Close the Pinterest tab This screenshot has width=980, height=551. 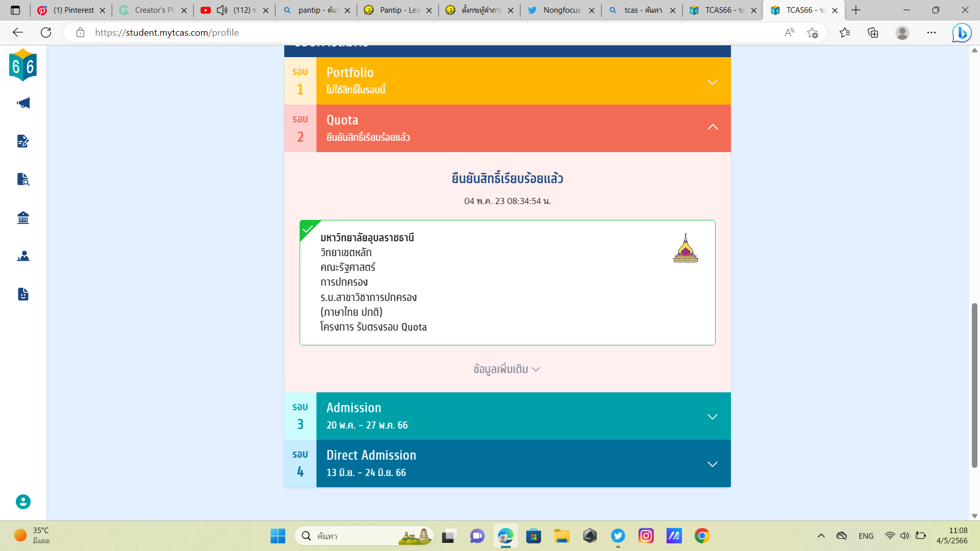pos(102,10)
